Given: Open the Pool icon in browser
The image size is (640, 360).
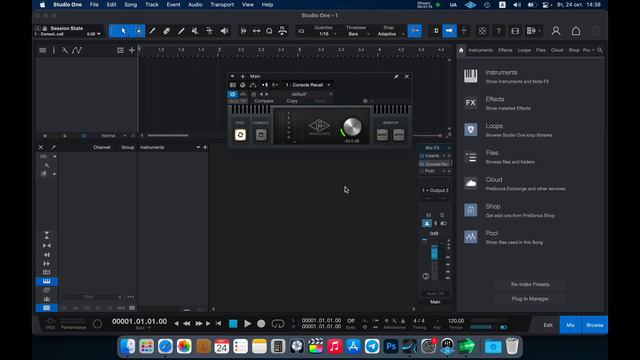Looking at the screenshot, I should (470, 237).
